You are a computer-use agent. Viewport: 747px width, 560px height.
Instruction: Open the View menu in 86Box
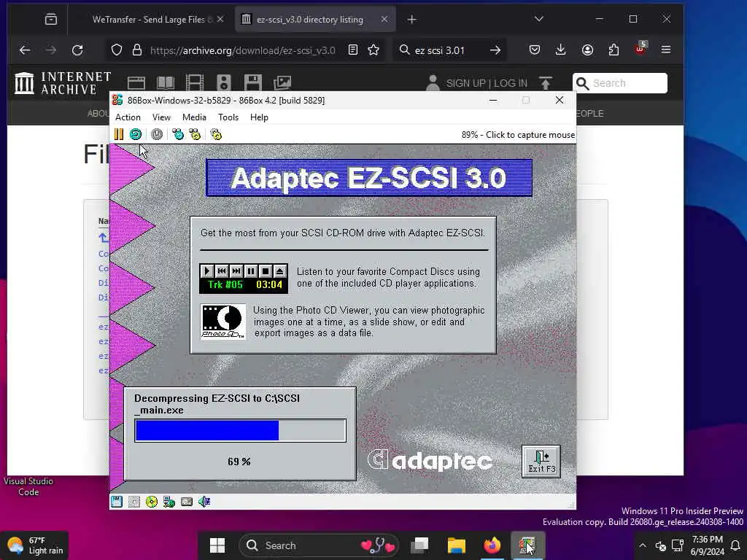[161, 117]
